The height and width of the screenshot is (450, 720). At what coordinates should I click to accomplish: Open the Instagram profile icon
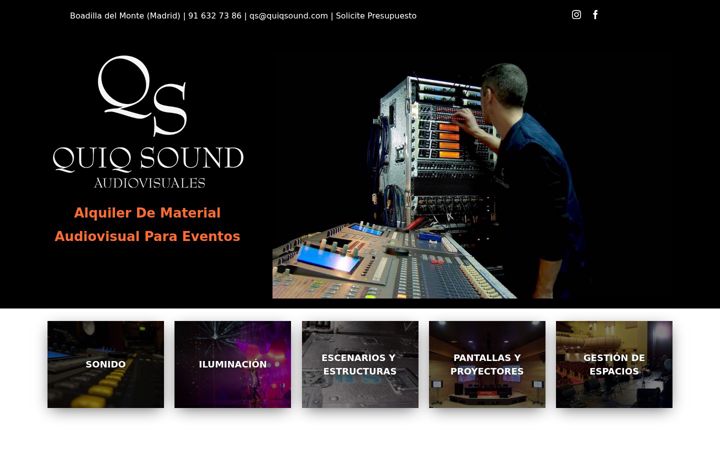point(576,15)
